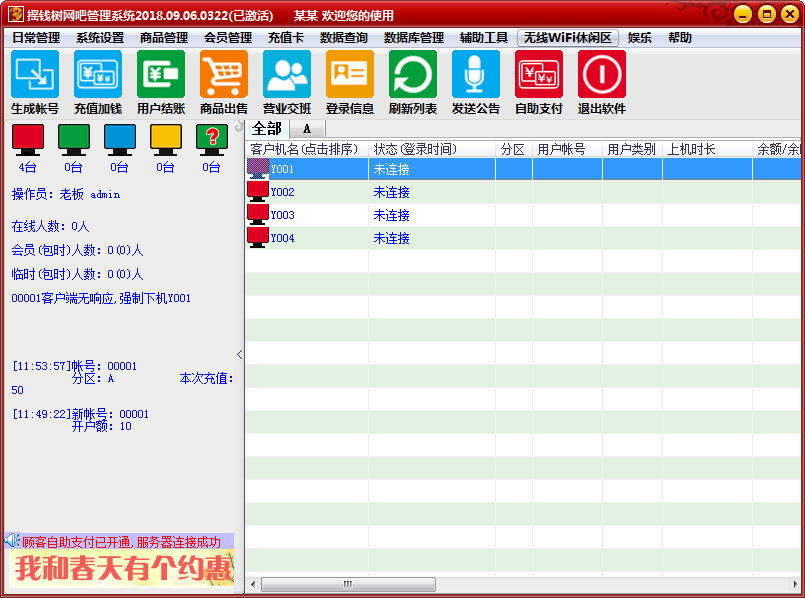Open the 日常管理 menu

[x=36, y=38]
